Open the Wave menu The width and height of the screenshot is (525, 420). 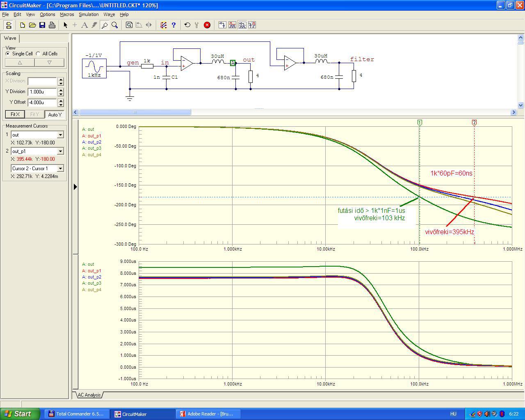click(x=109, y=14)
